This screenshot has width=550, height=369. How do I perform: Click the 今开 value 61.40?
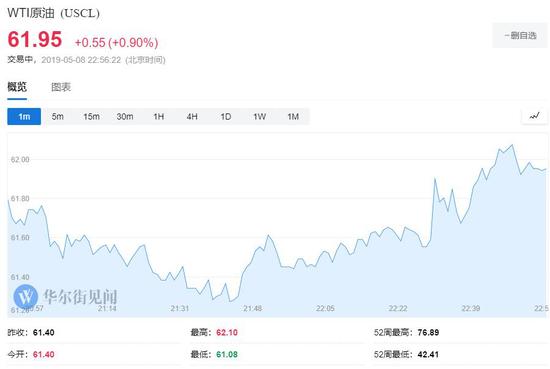pyautogui.click(x=43, y=354)
